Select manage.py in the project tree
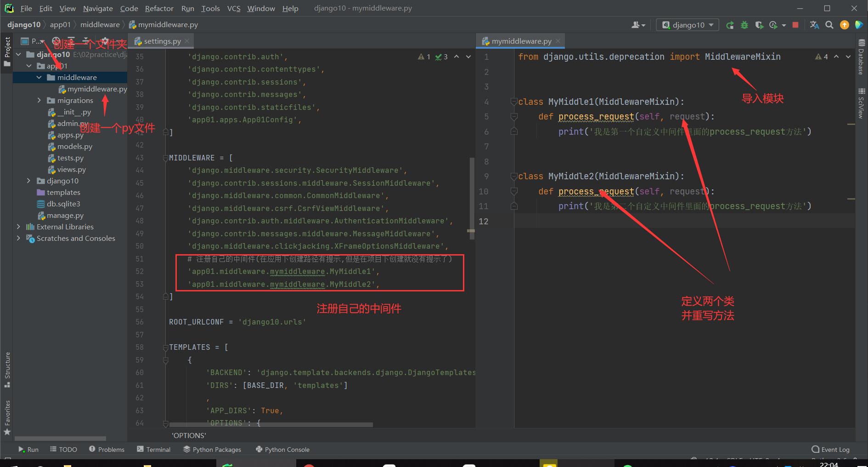 click(x=60, y=215)
